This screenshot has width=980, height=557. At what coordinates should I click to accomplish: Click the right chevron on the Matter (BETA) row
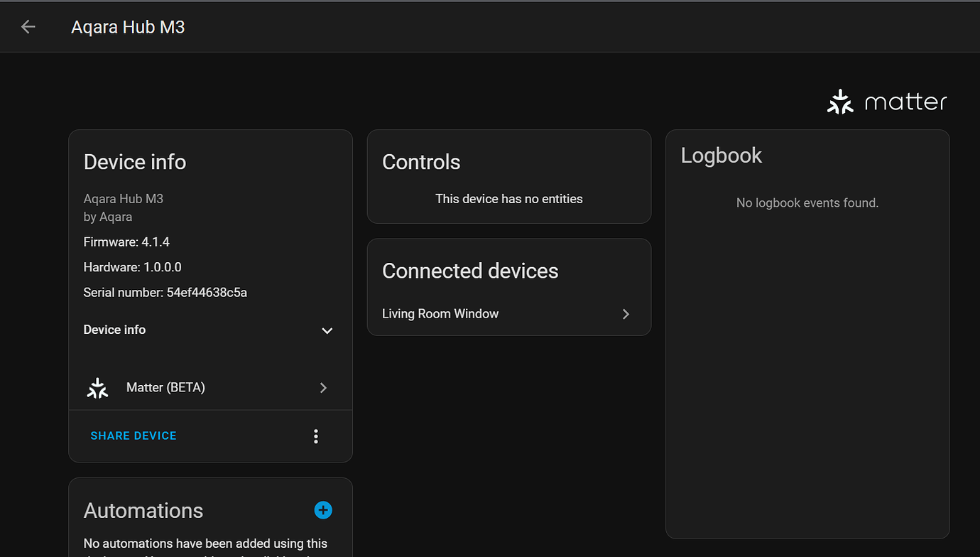point(323,387)
